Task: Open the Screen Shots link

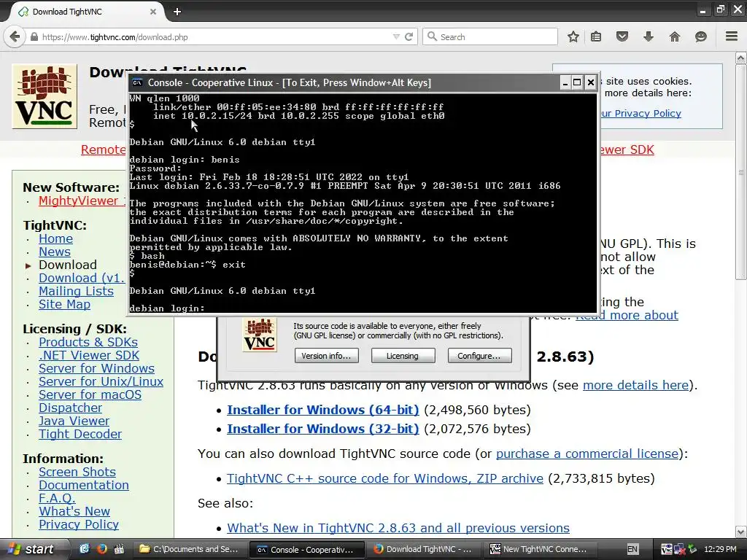Action: click(77, 472)
